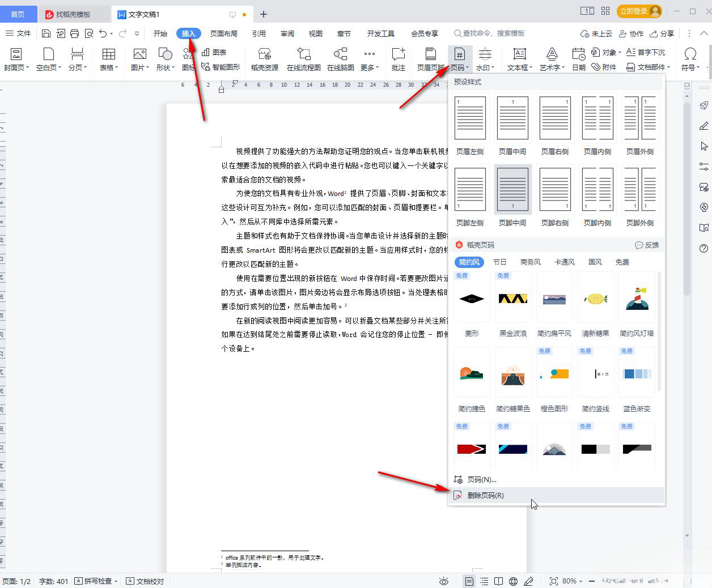Click the 反馈 feedback link
Screen dimensions: 712x588
pos(647,245)
